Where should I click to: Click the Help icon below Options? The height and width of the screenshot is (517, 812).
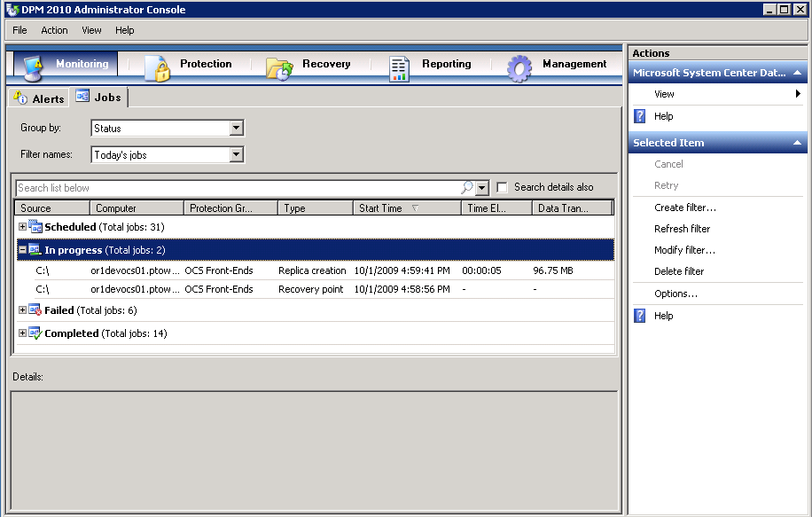coord(639,316)
